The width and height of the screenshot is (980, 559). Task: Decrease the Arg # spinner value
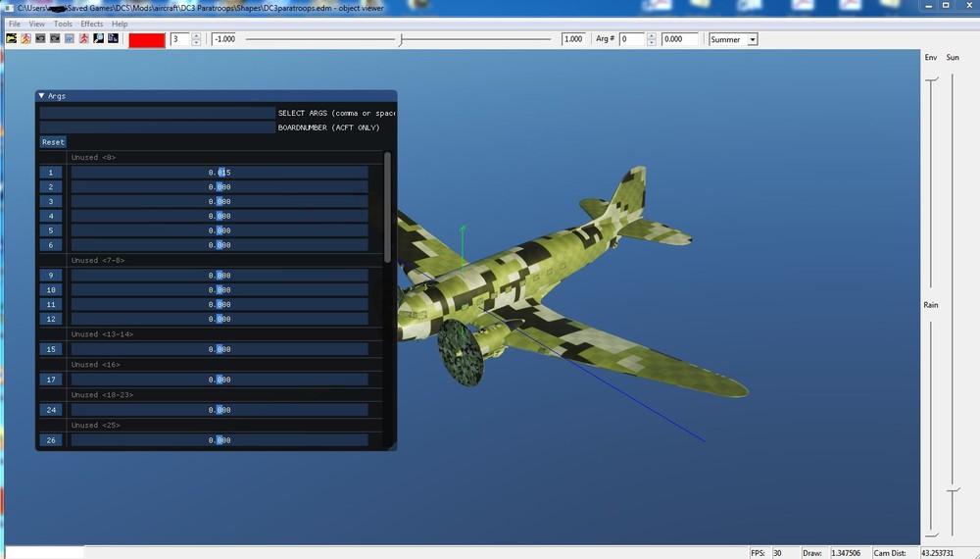click(x=652, y=42)
